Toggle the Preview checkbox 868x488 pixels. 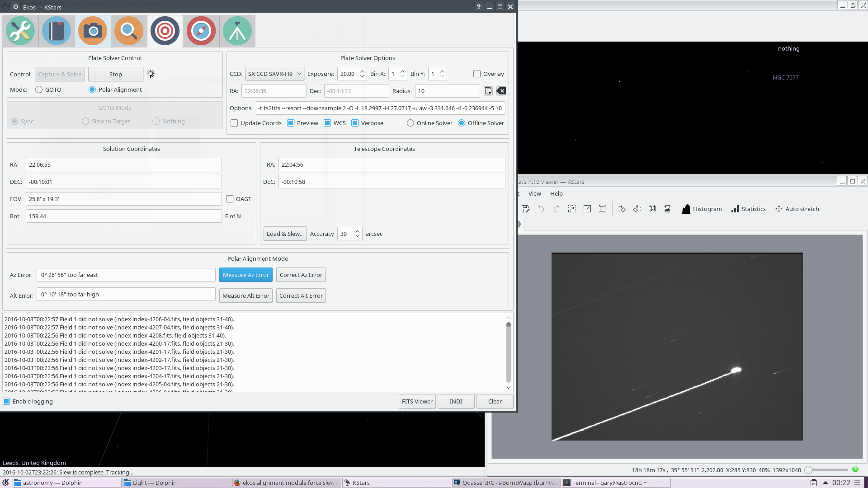click(x=291, y=123)
